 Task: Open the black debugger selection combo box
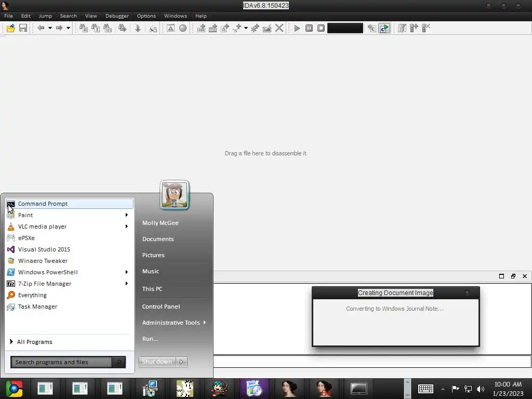345,28
